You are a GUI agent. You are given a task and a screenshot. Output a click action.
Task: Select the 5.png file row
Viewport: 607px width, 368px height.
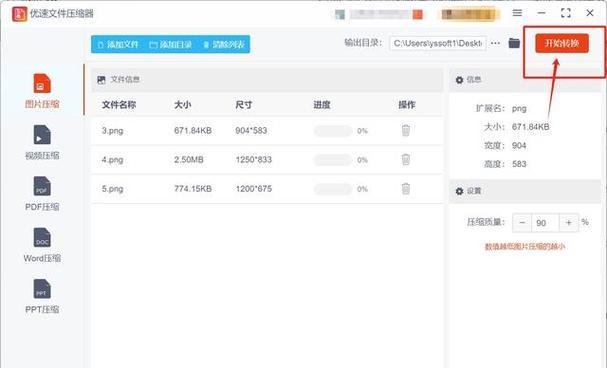click(x=267, y=188)
